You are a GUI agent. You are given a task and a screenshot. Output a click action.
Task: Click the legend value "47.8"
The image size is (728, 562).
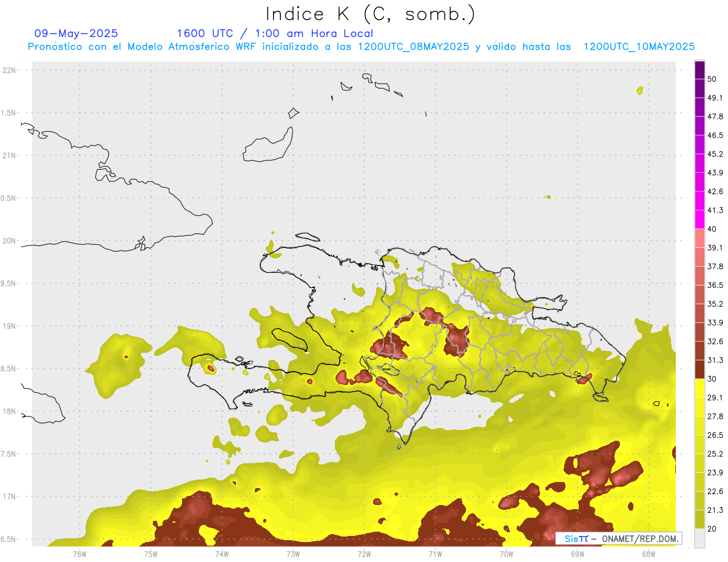(716, 116)
